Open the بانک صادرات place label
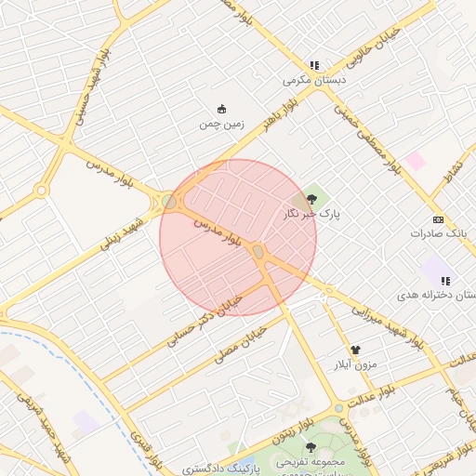The image size is (476, 476). click(439, 233)
